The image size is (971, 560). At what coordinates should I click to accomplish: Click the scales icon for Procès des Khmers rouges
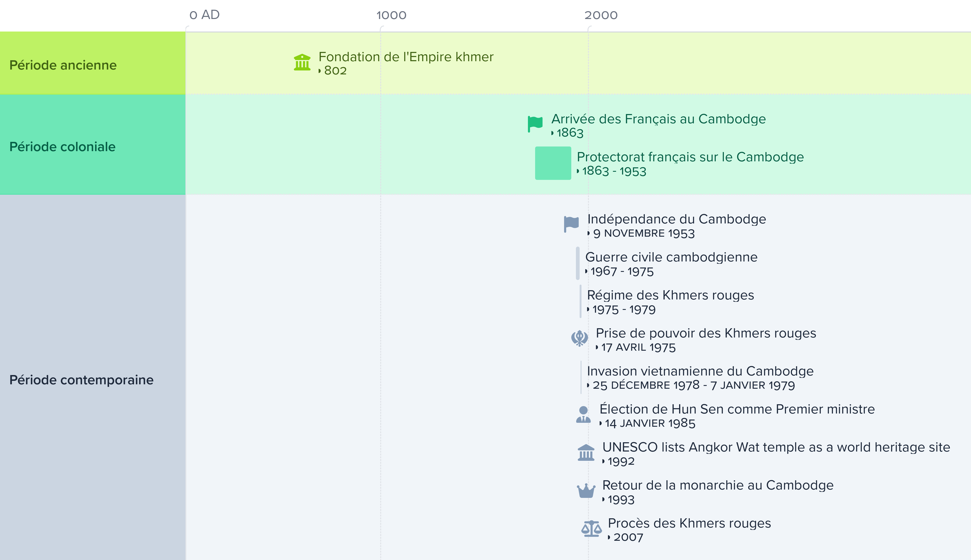[591, 528]
